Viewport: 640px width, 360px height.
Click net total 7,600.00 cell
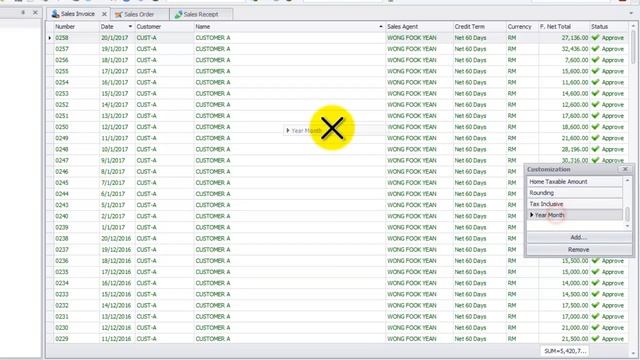[576, 60]
